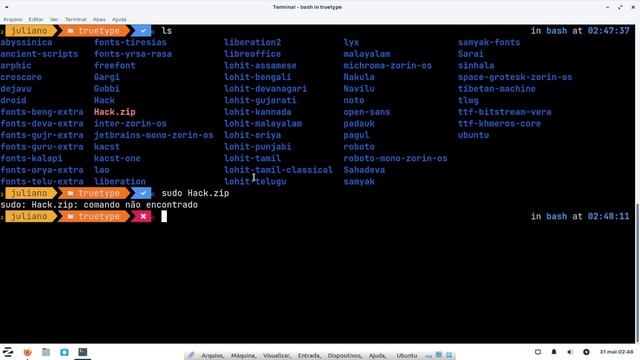This screenshot has height=360, width=640.
Task: Open the Abas menu
Action: (x=99, y=19)
